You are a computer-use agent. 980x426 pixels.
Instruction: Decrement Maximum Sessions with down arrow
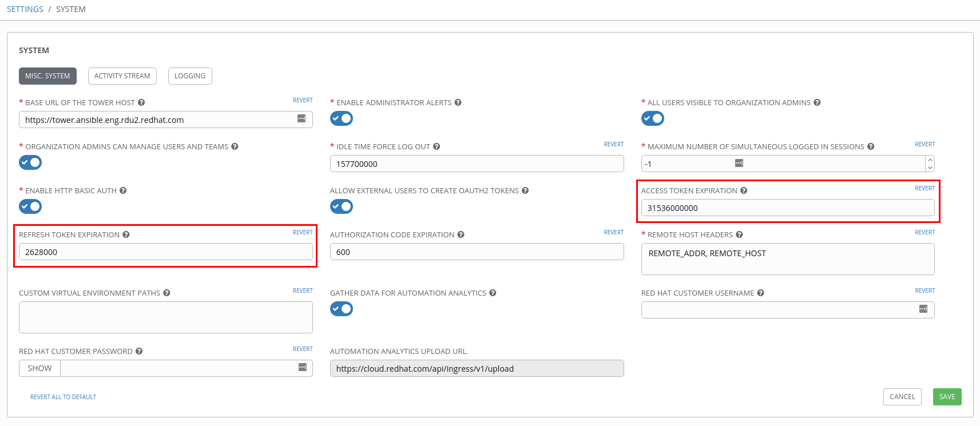coord(930,168)
